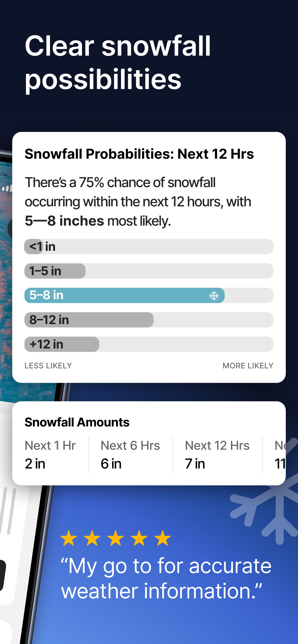Click the LESS LIKELY label

pyautogui.click(x=48, y=366)
